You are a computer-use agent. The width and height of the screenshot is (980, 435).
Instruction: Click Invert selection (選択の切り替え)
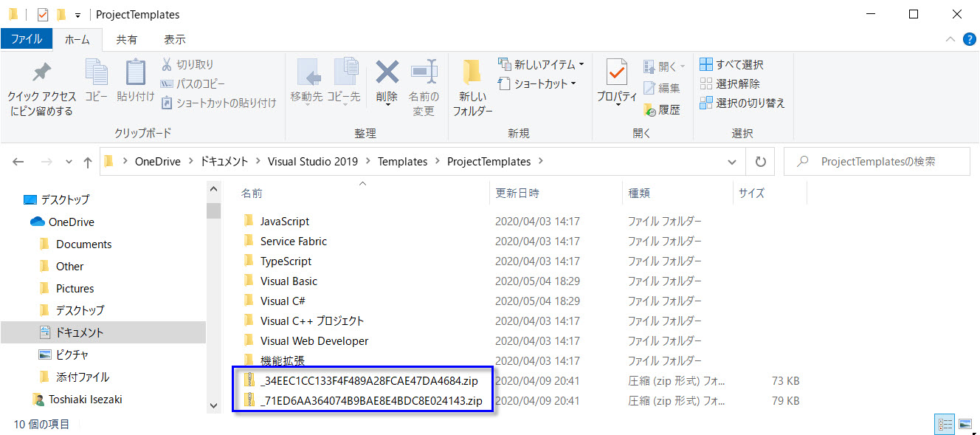[742, 103]
